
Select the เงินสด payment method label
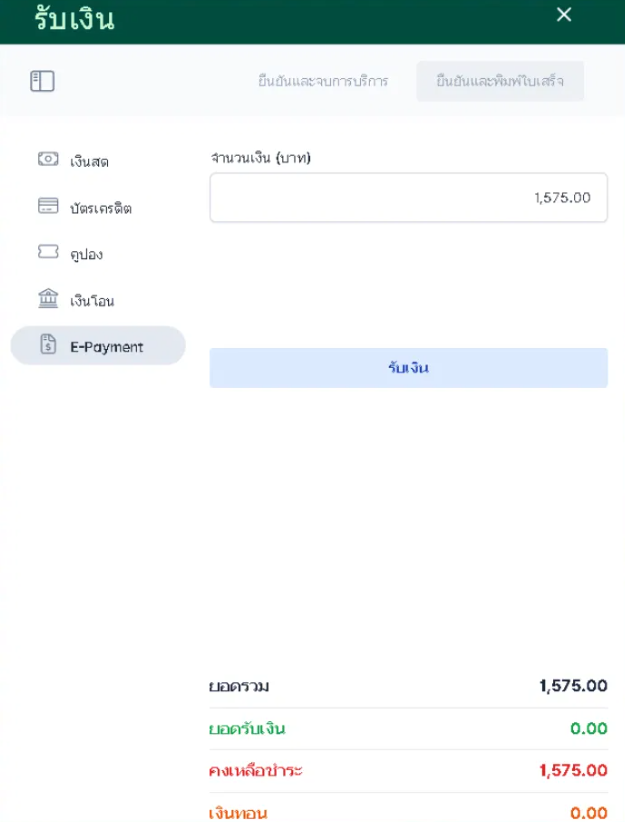(89, 161)
